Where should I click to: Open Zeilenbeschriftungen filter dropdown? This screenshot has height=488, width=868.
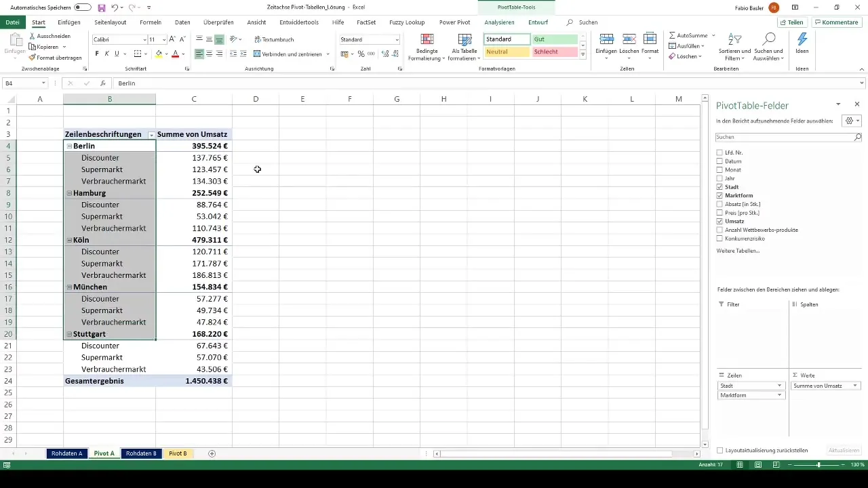coord(152,135)
